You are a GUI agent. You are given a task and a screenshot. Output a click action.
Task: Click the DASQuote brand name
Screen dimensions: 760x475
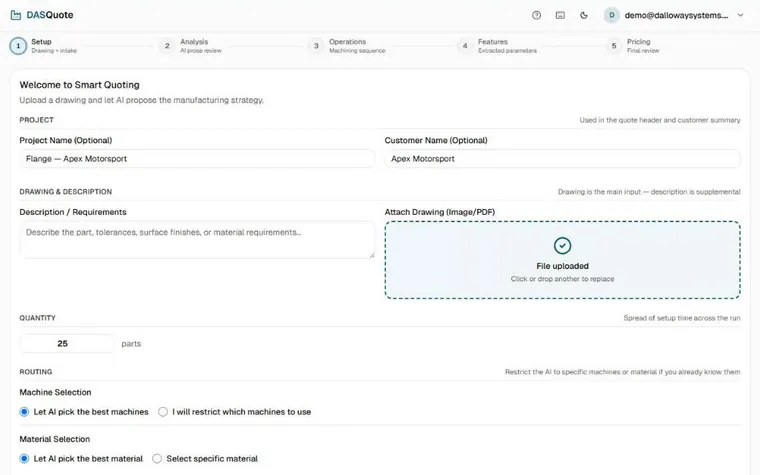pos(50,15)
